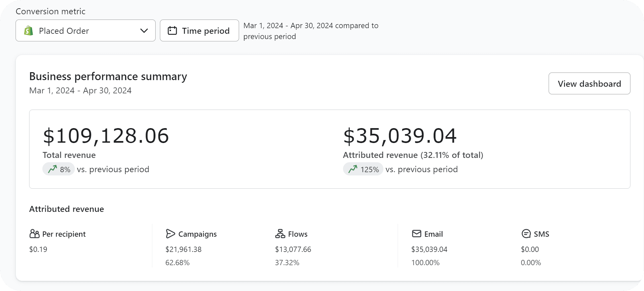This screenshot has height=291, width=644.
Task: Click the Total revenue trend arrow icon
Action: point(53,169)
